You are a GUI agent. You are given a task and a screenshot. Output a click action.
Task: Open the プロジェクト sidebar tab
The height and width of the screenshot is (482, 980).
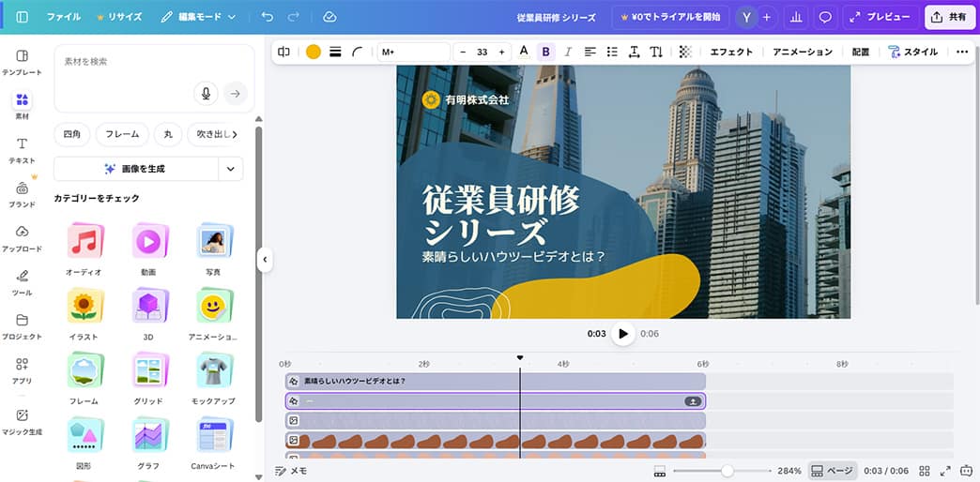(22, 327)
